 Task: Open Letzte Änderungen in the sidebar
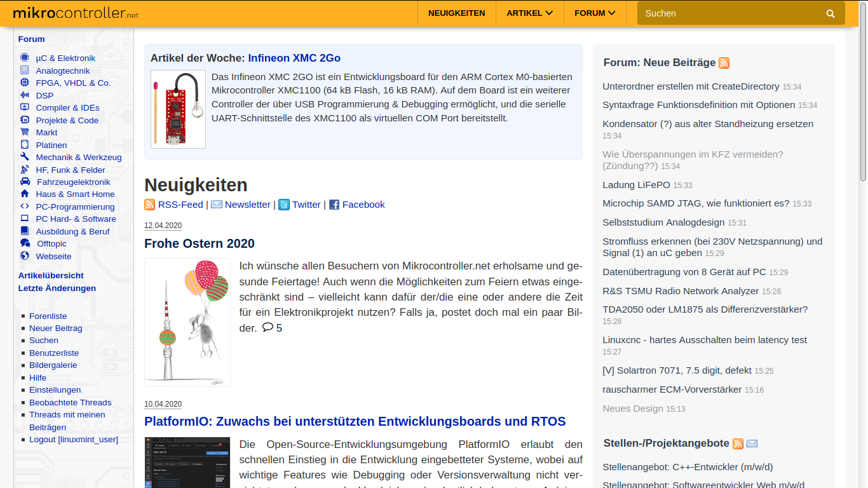tap(57, 288)
